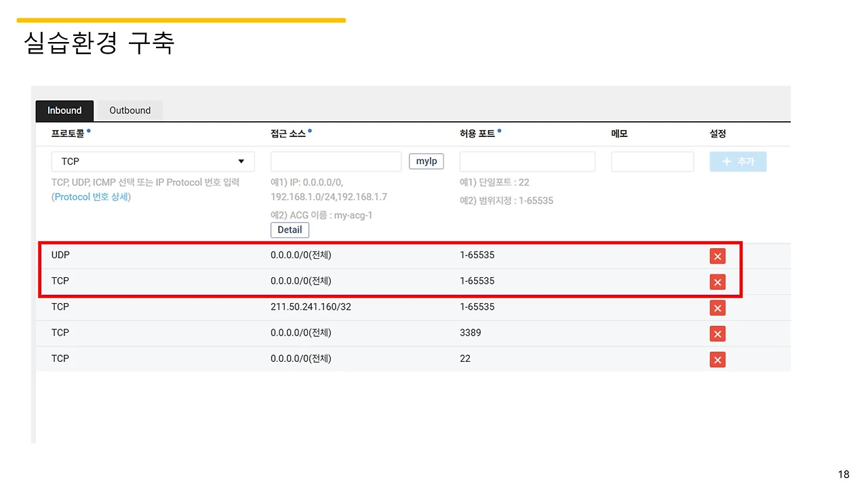
Task: Click the 설정 column header
Action: 718,134
